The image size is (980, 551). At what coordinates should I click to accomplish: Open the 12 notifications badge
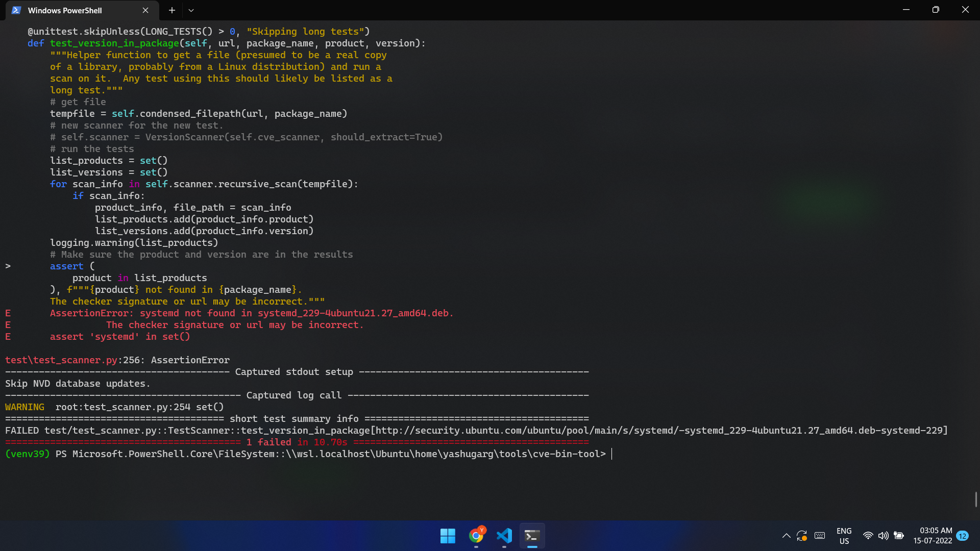[963, 536]
